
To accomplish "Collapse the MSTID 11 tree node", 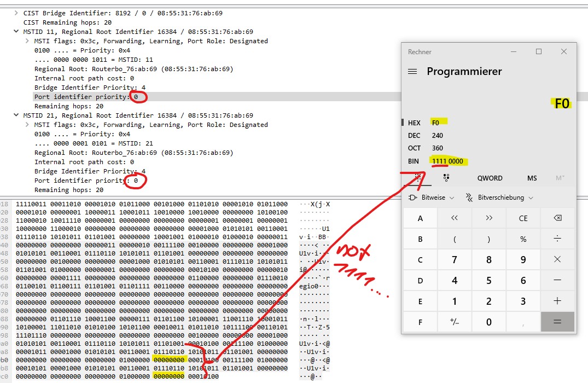I will point(16,32).
